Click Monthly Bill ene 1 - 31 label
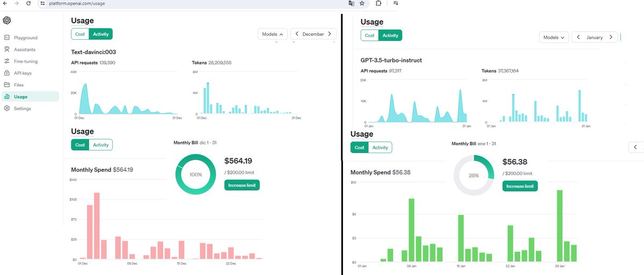Viewport: 644px width, 275px height. coord(474,143)
